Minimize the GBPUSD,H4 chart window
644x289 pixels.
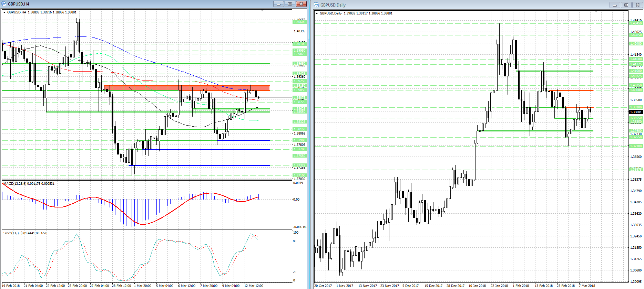[x=278, y=4]
